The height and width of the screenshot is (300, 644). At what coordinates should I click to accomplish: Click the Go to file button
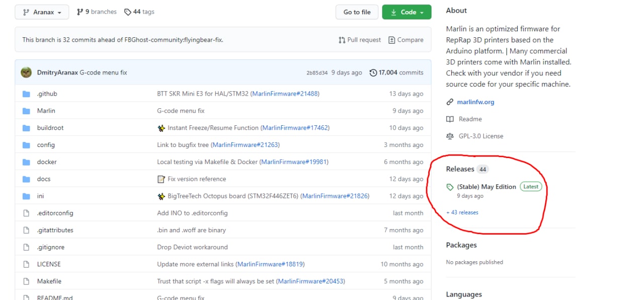click(x=357, y=12)
